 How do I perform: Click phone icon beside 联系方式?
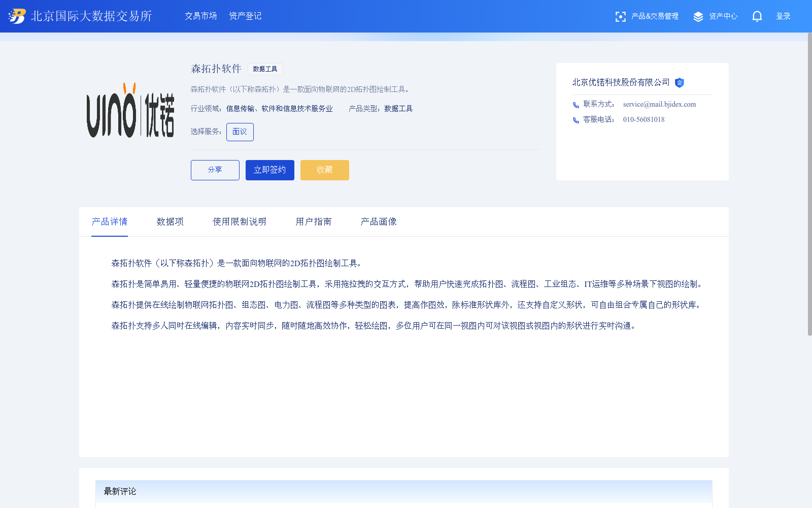[x=576, y=105]
